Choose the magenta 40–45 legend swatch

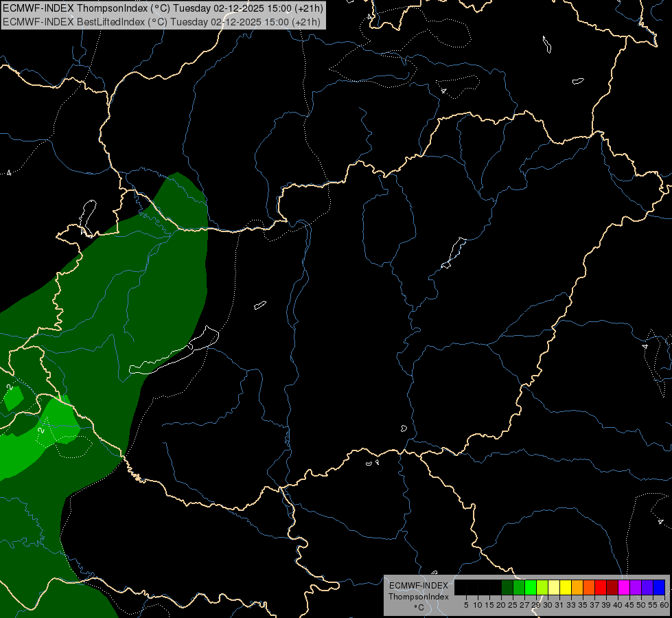[x=624, y=587]
